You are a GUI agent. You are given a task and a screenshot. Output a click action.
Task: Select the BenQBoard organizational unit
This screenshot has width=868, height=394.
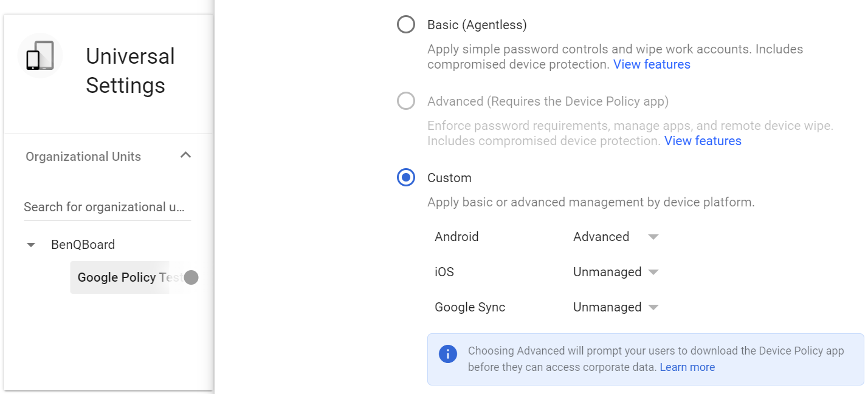[x=83, y=244]
